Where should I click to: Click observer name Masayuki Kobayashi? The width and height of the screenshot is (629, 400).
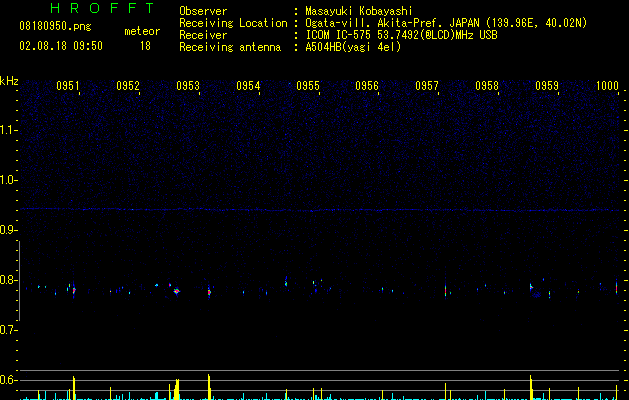pos(359,11)
